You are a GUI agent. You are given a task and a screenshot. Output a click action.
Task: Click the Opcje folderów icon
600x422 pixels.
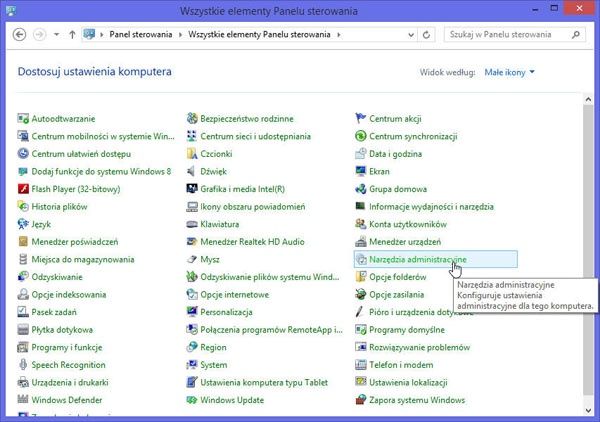click(360, 277)
